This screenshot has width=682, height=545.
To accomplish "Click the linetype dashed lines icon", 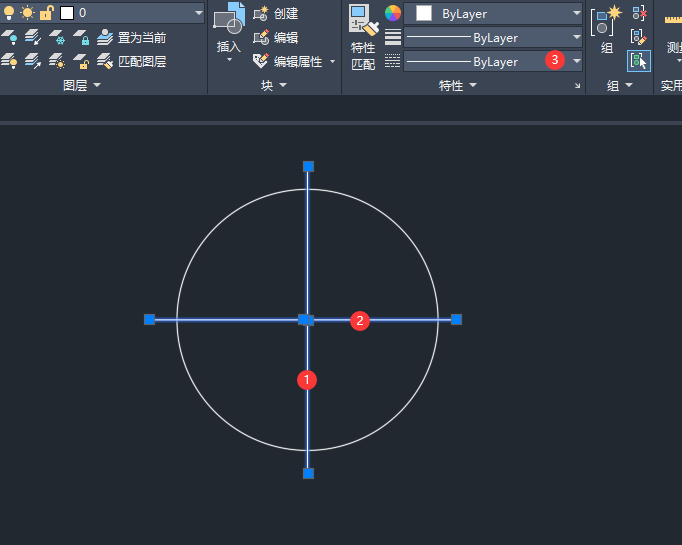I will [x=393, y=61].
